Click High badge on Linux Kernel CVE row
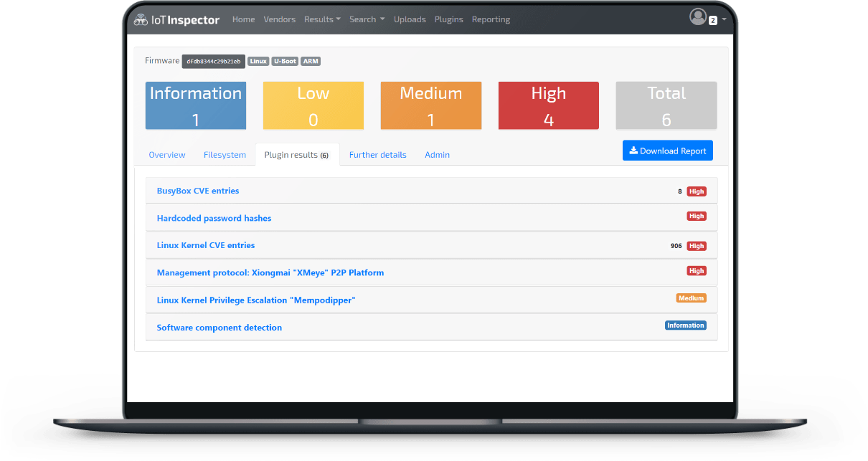Viewport: 868px width, 461px height. click(697, 246)
